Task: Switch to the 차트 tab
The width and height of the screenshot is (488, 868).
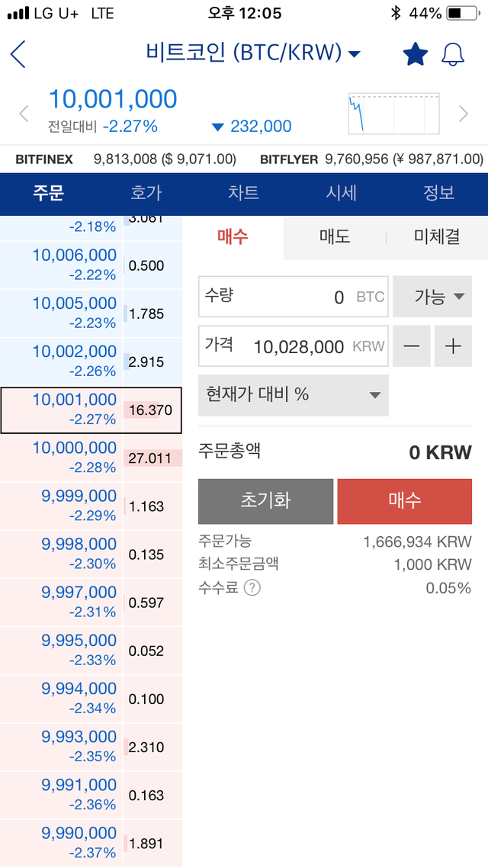Action: click(243, 193)
